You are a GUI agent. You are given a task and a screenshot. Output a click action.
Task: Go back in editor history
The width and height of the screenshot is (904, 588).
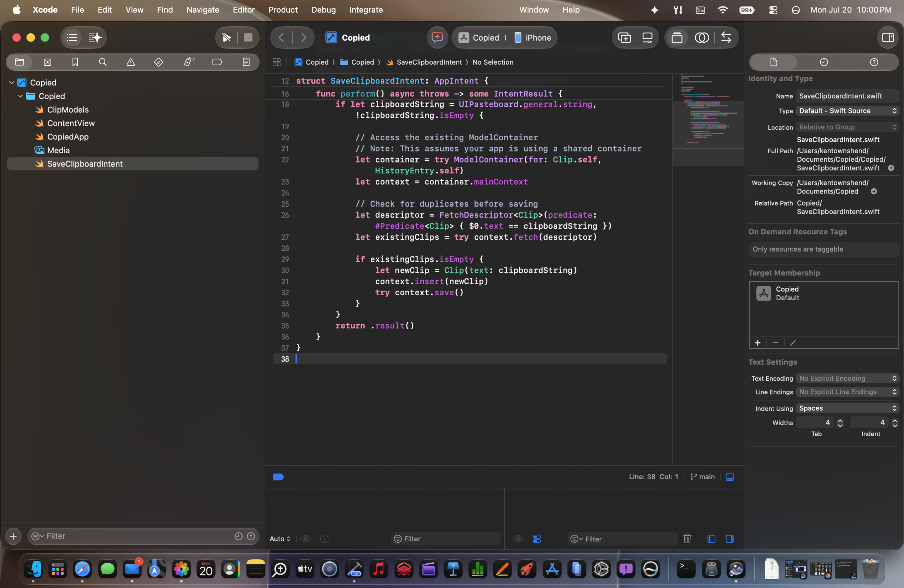coord(281,37)
